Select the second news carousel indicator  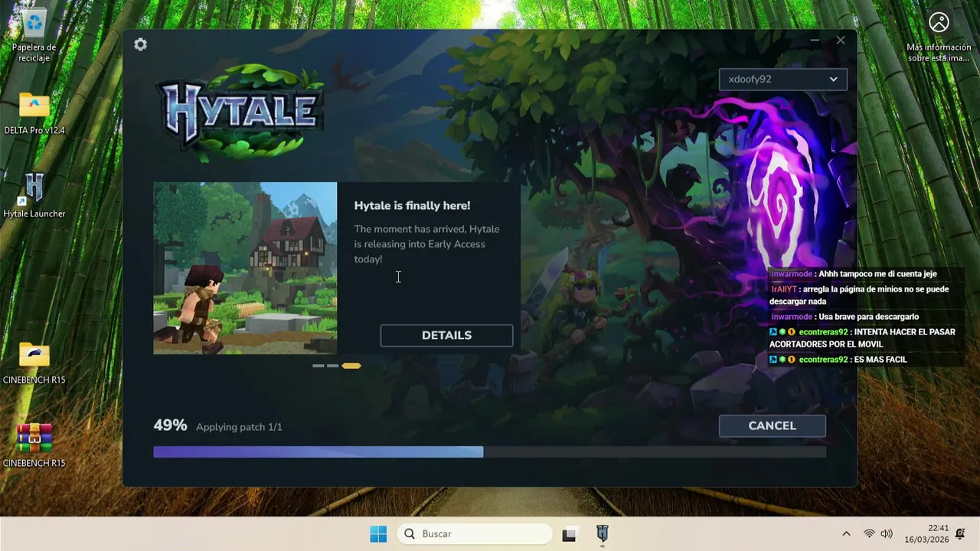pyautogui.click(x=333, y=366)
